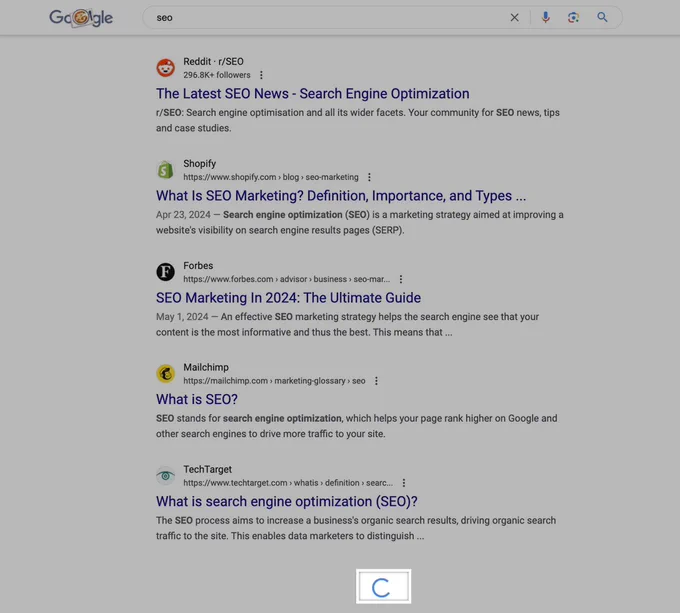The width and height of the screenshot is (680, 613).
Task: Open Google Lens image search
Action: coord(573,17)
